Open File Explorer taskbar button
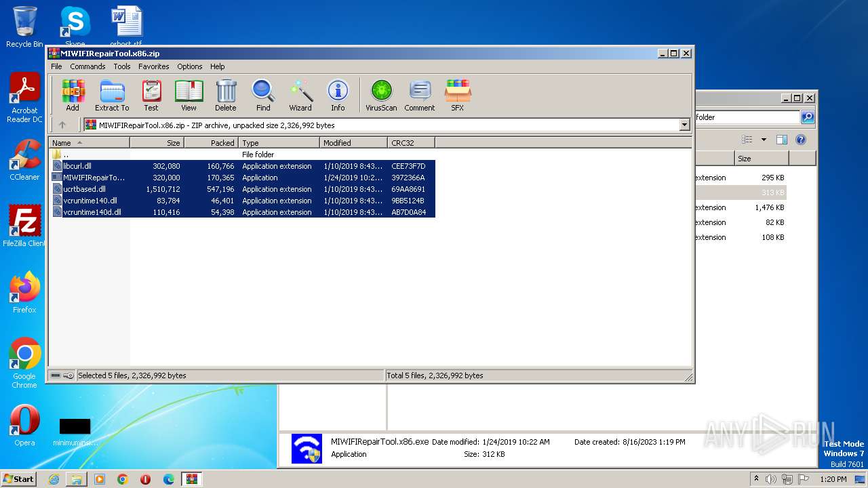This screenshot has height=488, width=868. [77, 479]
